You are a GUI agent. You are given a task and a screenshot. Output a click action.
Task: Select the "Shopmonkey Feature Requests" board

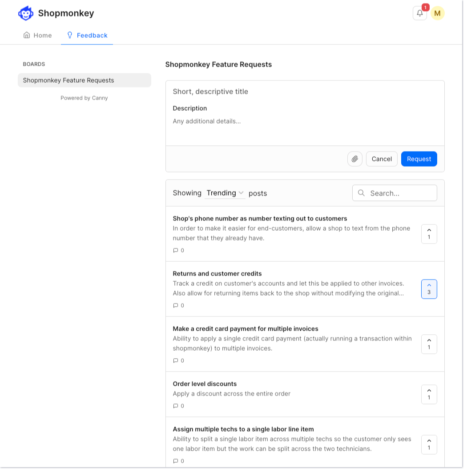click(x=68, y=80)
